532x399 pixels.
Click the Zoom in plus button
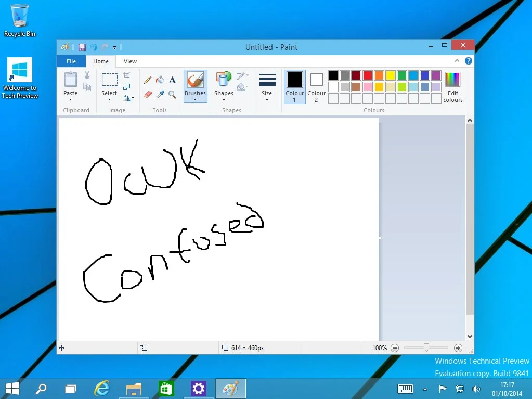(458, 348)
